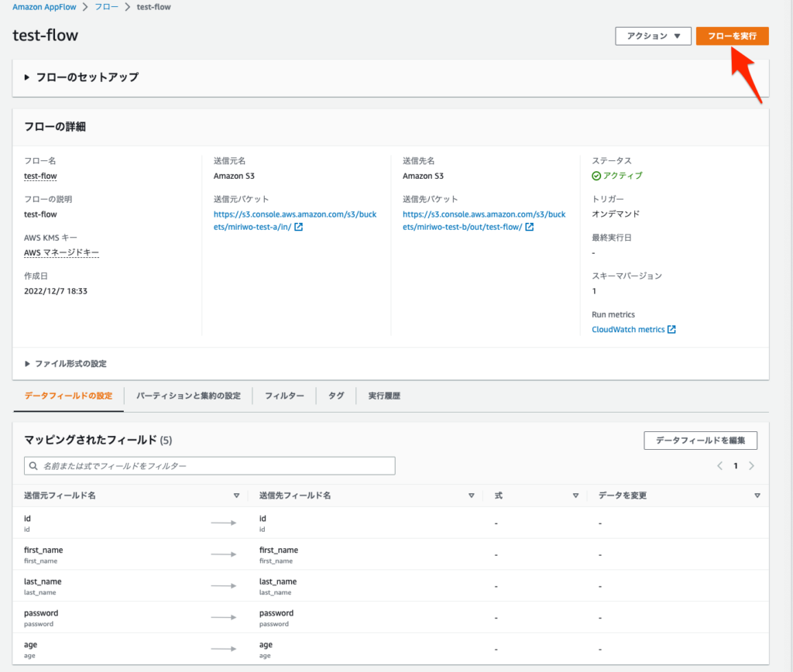
Task: Click the previous-page chevron in pagination
Action: [719, 465]
